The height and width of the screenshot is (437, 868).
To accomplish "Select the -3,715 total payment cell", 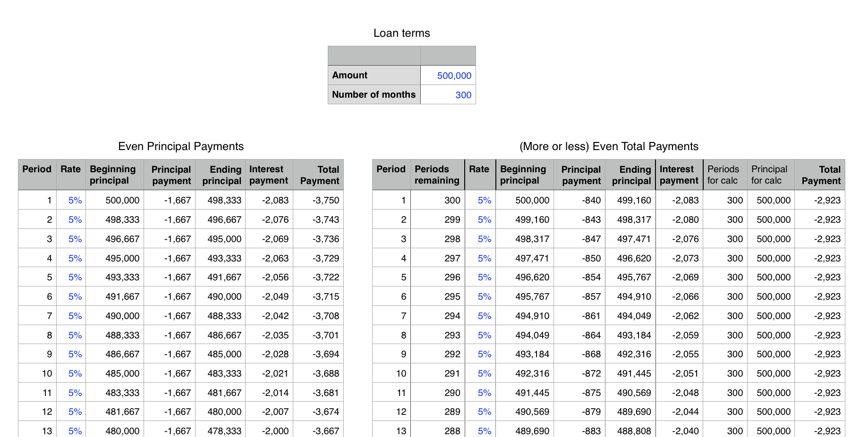I will (318, 296).
